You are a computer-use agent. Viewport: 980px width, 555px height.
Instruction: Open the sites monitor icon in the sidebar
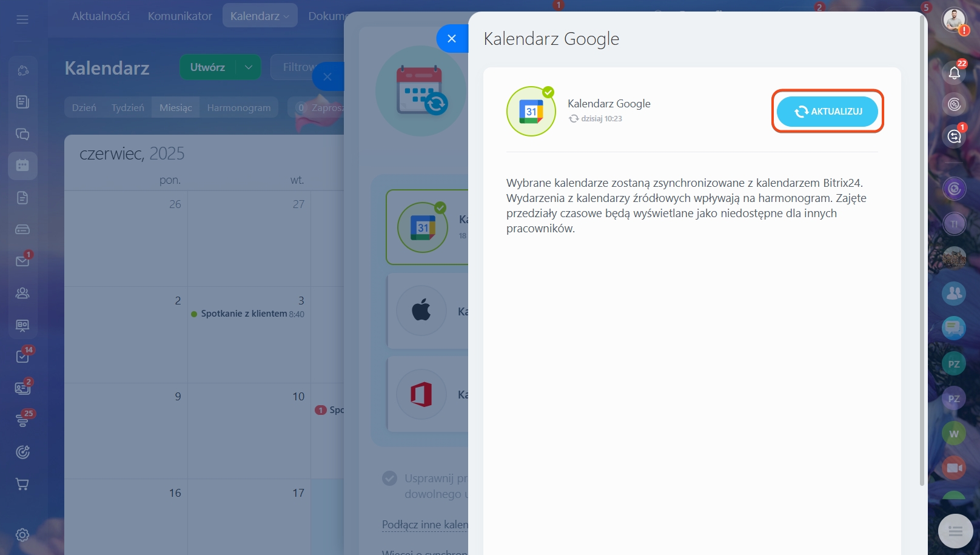tap(22, 325)
